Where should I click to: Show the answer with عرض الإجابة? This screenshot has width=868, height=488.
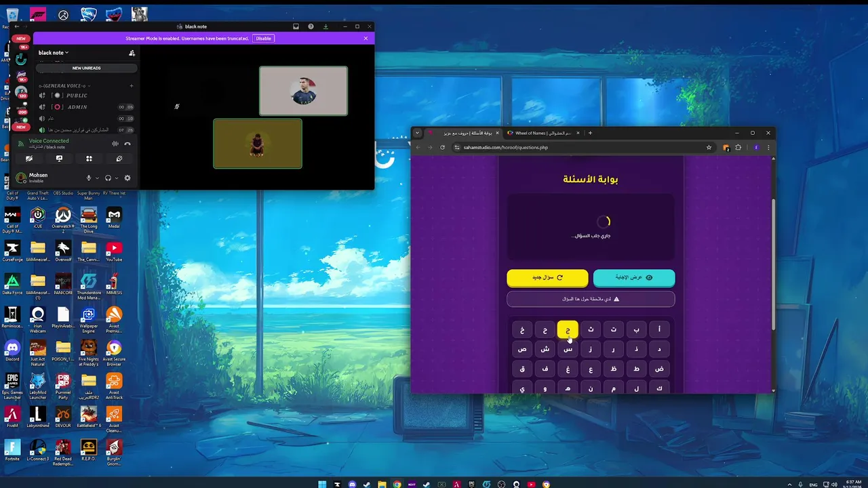pyautogui.click(x=634, y=277)
